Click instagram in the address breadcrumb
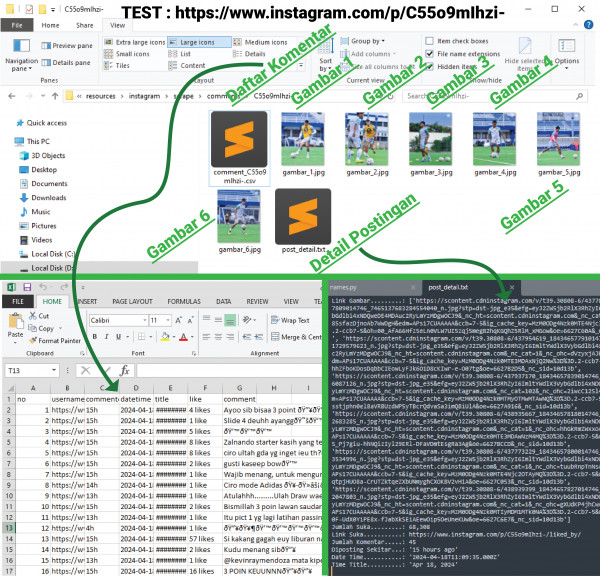The height and width of the screenshot is (576, 600). (144, 96)
